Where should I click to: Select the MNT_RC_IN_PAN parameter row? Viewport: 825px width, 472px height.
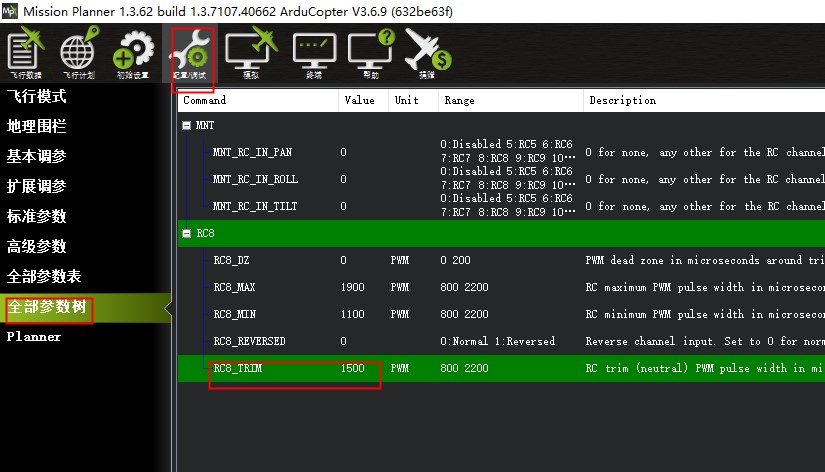[501, 152]
